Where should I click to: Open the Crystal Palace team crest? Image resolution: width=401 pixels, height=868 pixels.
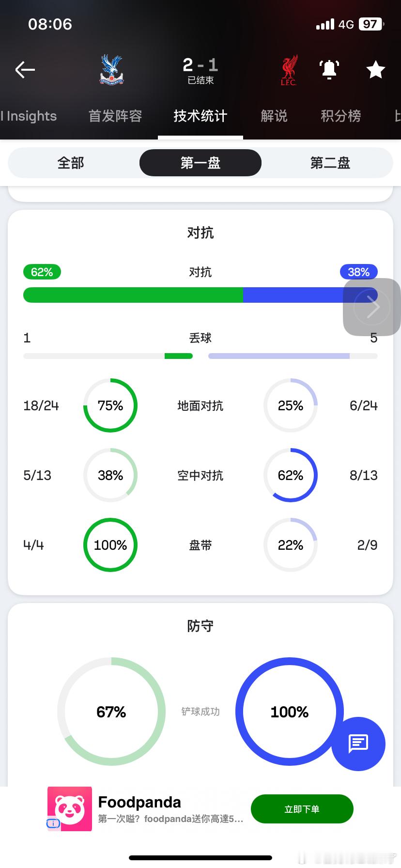pos(112,70)
